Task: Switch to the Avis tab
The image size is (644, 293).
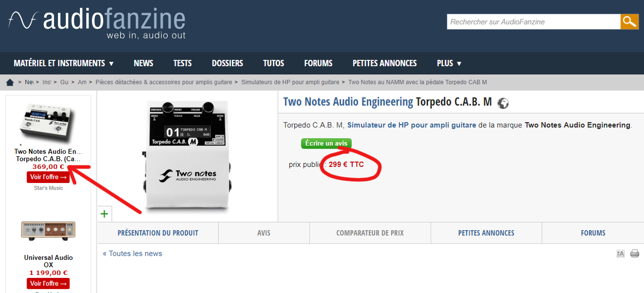Action: 264,233
